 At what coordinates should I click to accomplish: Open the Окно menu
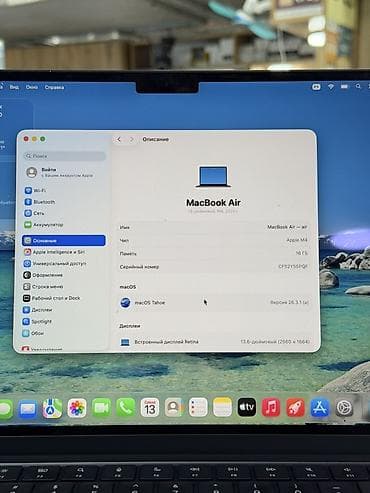[32, 87]
